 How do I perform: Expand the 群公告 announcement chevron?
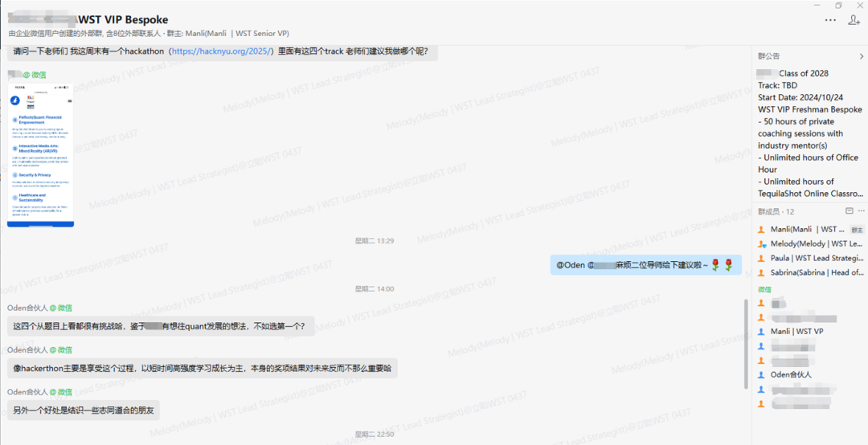click(862, 56)
